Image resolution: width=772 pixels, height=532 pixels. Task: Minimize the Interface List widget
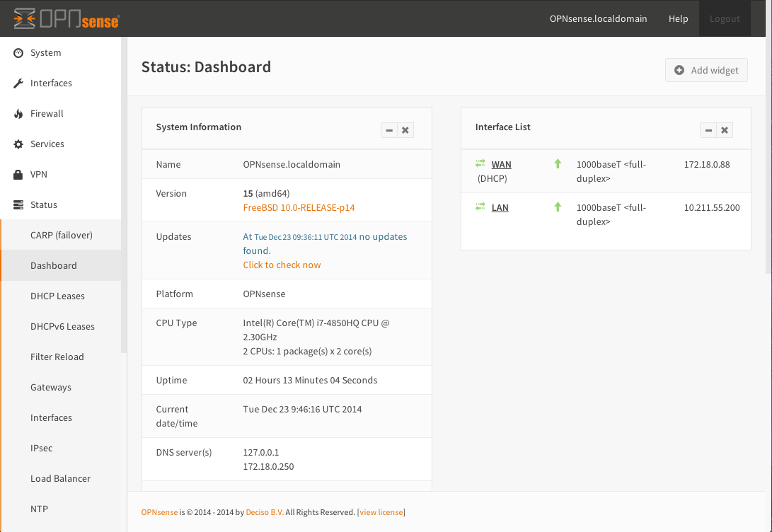click(708, 130)
